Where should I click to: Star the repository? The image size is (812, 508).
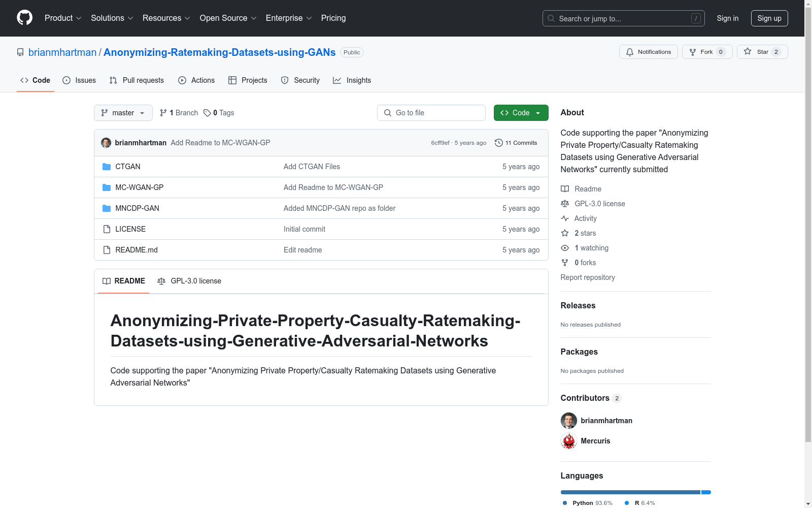point(762,52)
